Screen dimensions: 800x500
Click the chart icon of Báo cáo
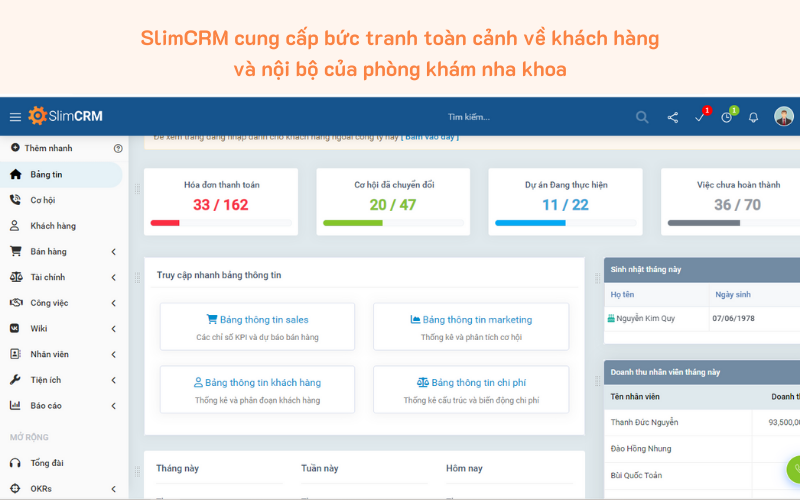[x=15, y=406]
